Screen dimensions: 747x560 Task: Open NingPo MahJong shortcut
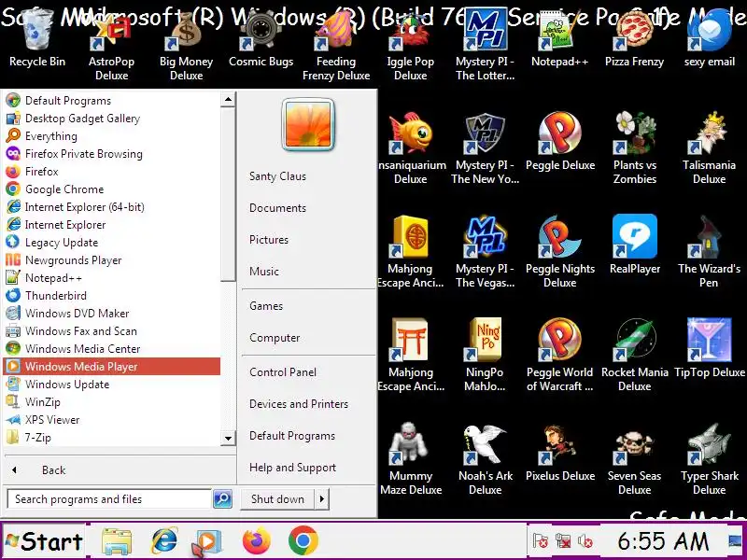pyautogui.click(x=485, y=356)
